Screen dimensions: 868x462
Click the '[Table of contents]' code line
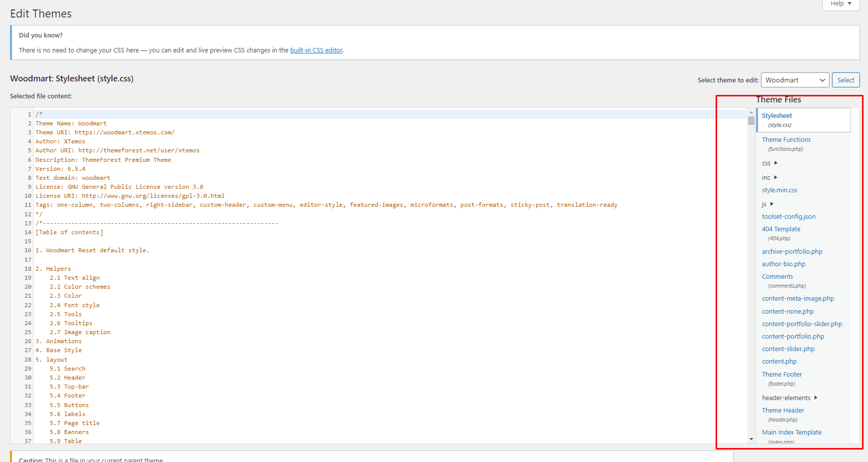(69, 232)
